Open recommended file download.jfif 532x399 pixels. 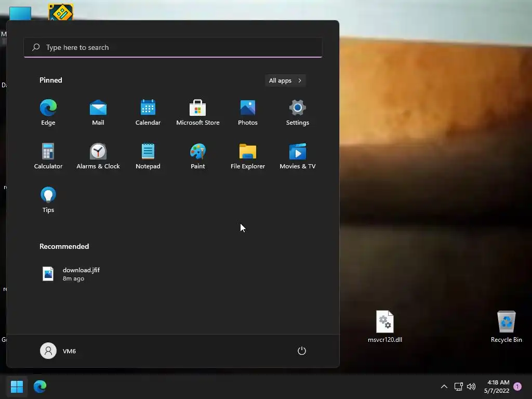(71, 274)
